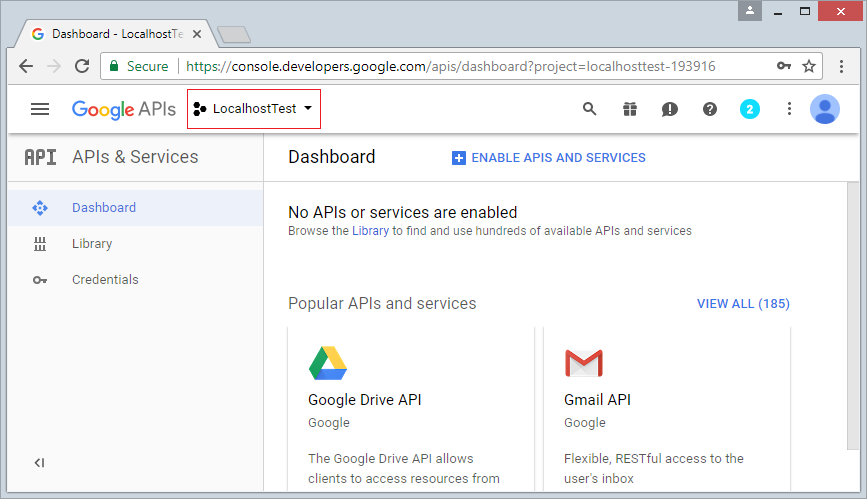Click the page vertical scrollbar

click(x=853, y=315)
